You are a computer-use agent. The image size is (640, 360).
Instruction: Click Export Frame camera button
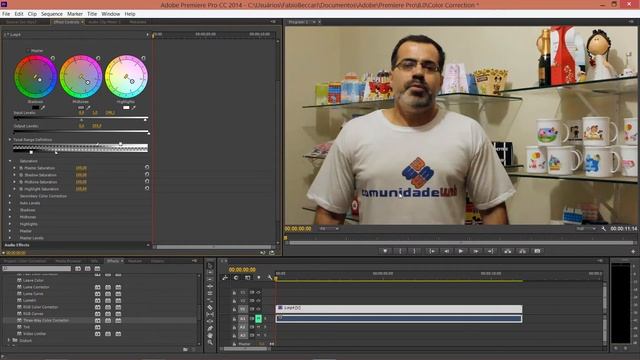[537, 251]
